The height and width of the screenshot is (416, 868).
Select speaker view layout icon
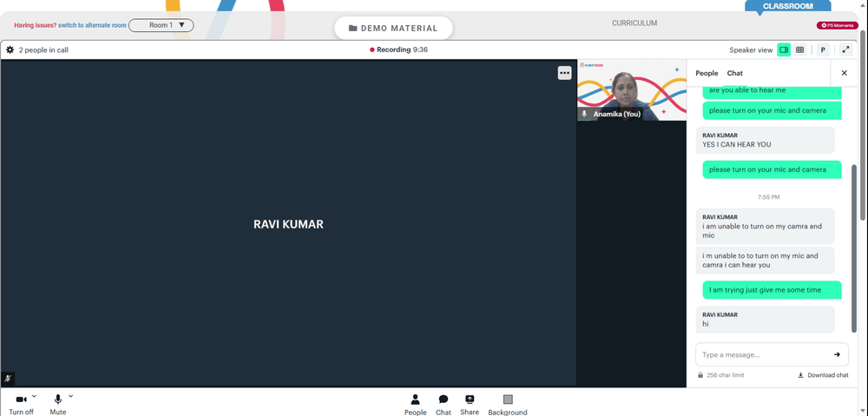(784, 50)
